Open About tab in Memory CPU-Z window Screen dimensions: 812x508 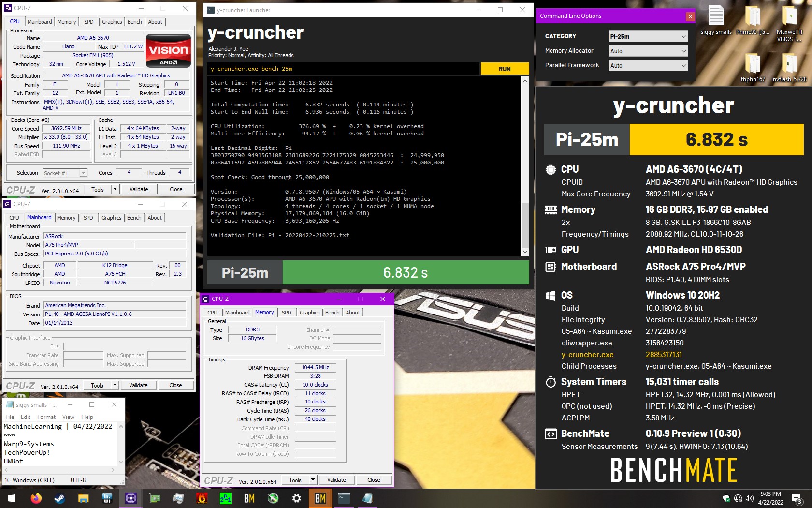tap(353, 313)
